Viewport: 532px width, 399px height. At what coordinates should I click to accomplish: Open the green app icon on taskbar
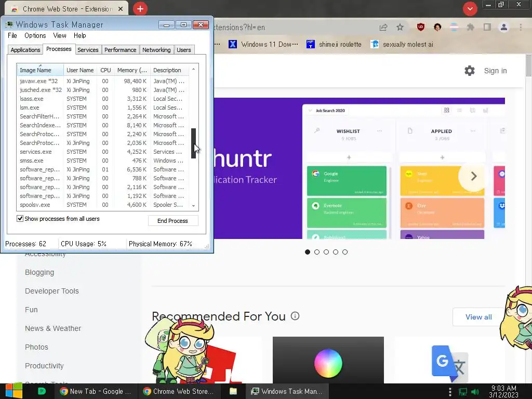click(42, 391)
